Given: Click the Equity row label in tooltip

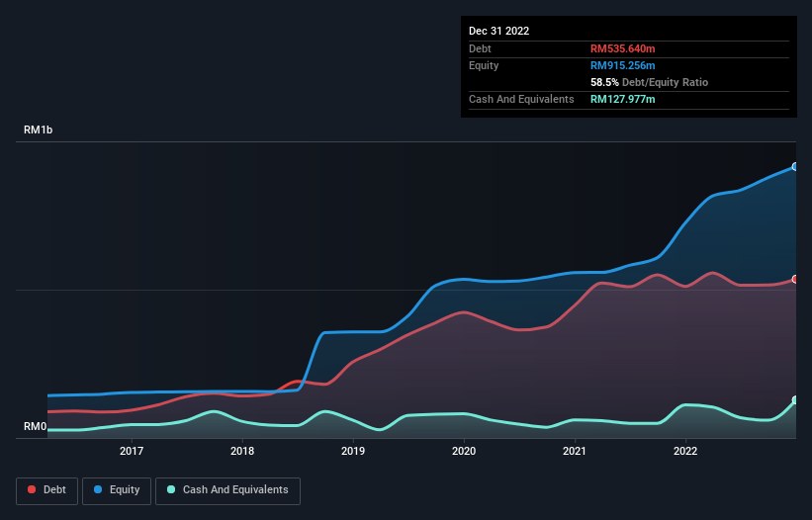Looking at the screenshot, I should coord(484,65).
